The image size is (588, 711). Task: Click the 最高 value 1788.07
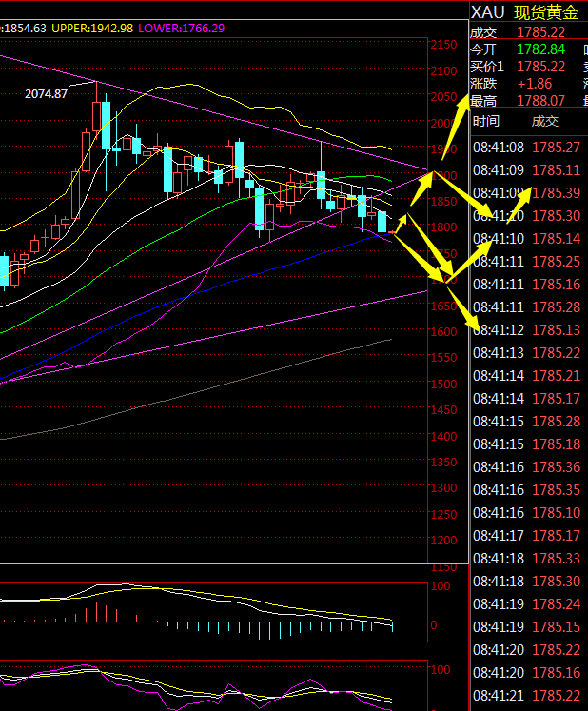click(540, 100)
